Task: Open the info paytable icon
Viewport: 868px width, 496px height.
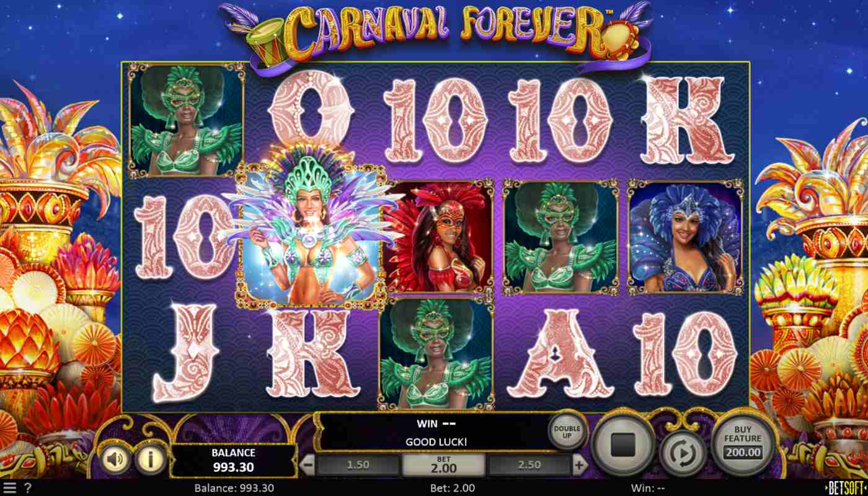Action: click(x=148, y=459)
